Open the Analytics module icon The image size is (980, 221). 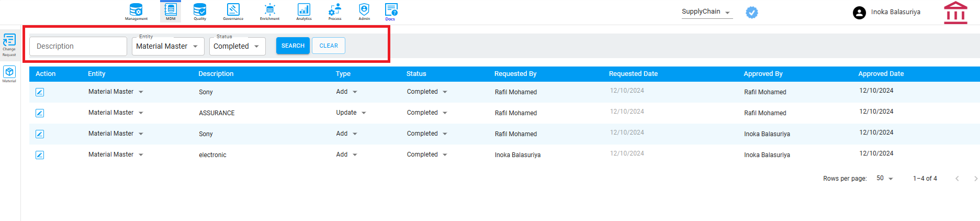tap(304, 12)
